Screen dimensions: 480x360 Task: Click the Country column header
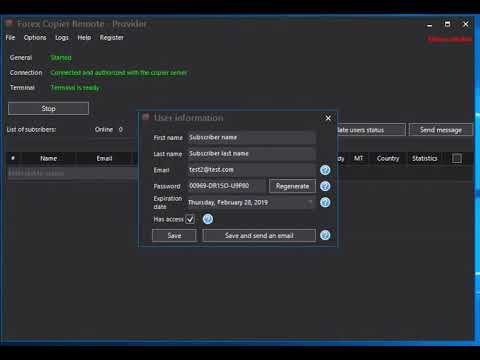[x=388, y=158]
